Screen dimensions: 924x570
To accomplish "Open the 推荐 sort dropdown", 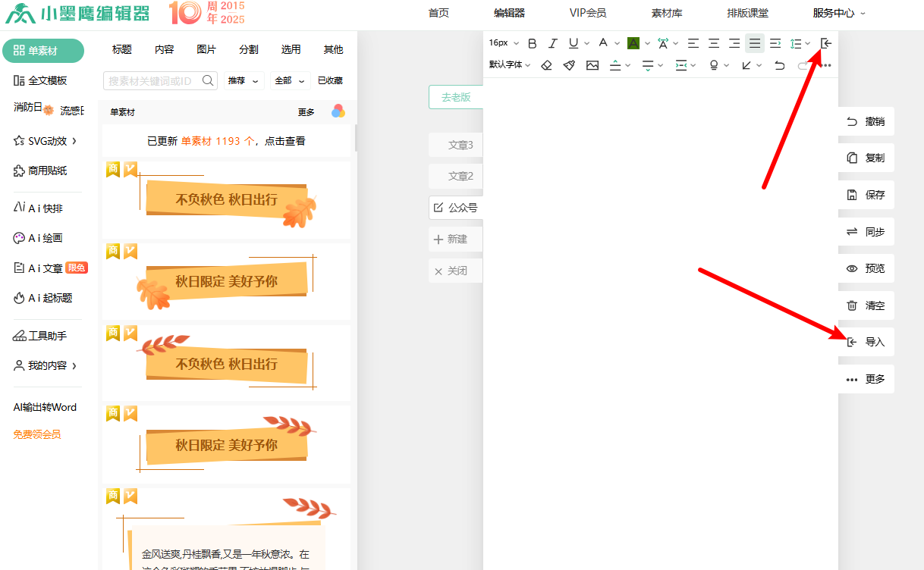I will pos(243,80).
